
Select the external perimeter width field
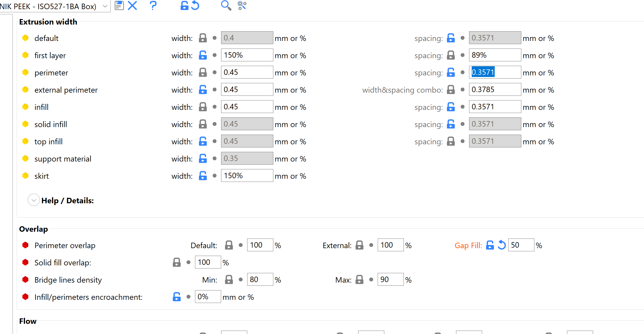(x=246, y=89)
